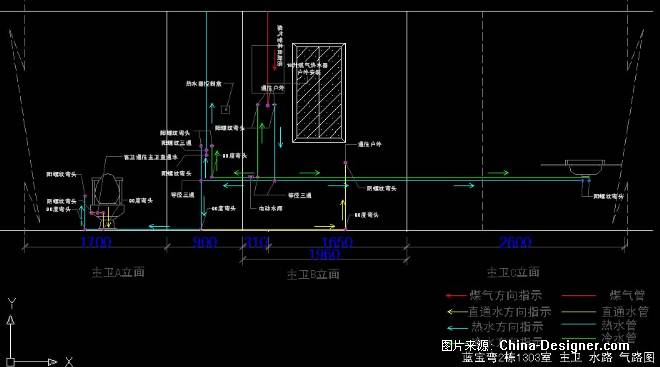
Task: Click the 煤气方向指示 legend entry
Action: [494, 295]
